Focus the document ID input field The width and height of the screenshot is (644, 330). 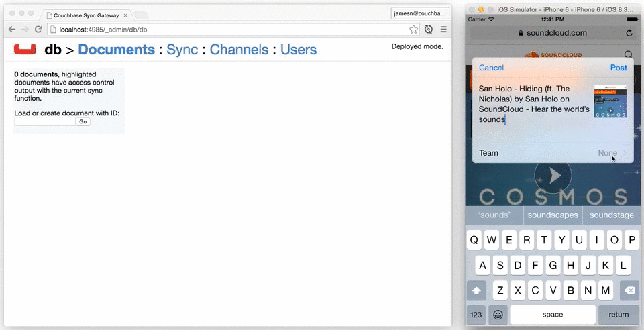(45, 121)
